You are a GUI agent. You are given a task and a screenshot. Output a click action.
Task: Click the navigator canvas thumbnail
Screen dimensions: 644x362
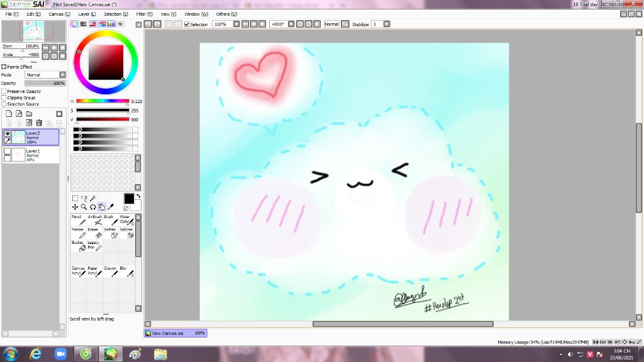[34, 31]
